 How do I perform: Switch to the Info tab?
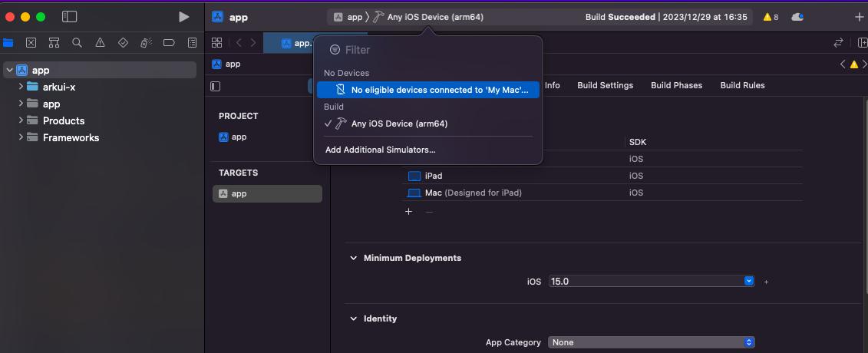[x=553, y=85]
